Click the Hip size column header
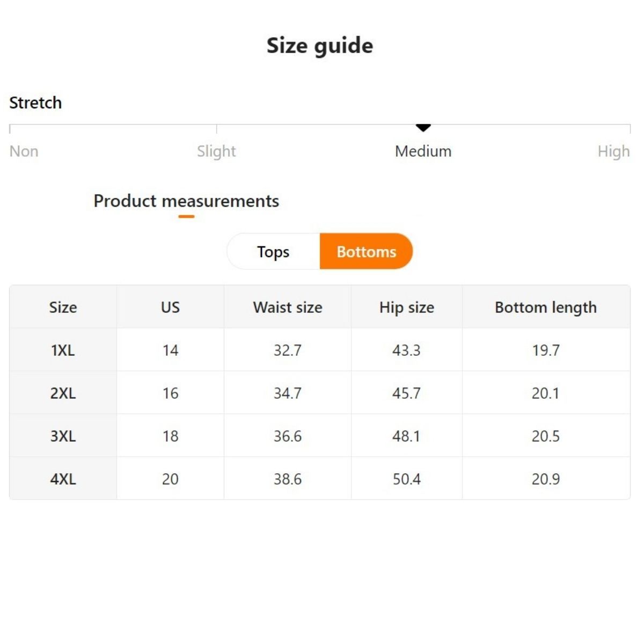 (407, 308)
